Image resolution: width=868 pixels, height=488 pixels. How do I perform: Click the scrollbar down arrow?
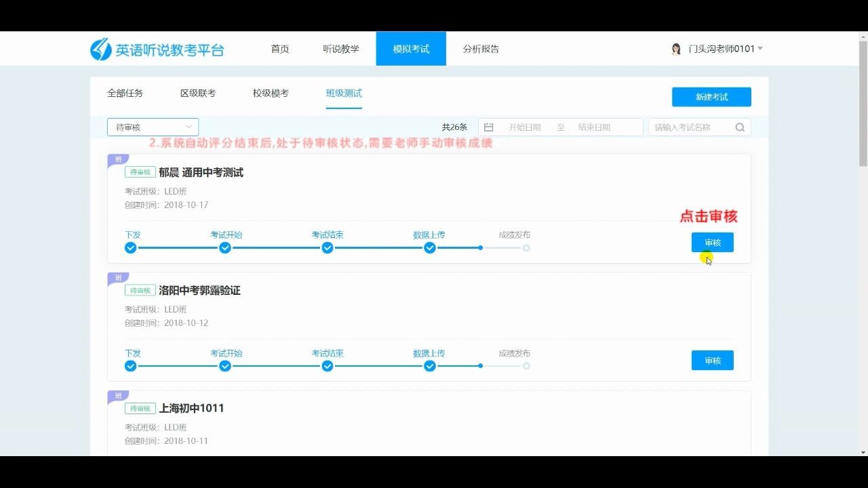click(863, 451)
